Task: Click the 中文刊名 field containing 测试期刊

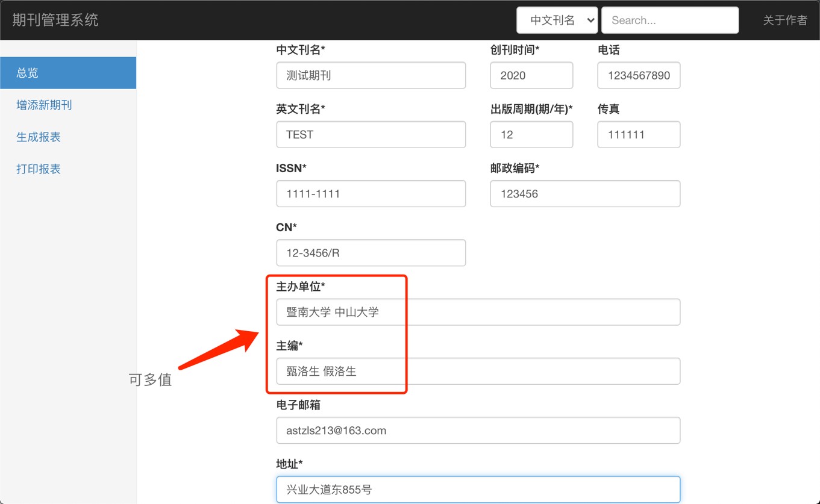Action: [371, 75]
